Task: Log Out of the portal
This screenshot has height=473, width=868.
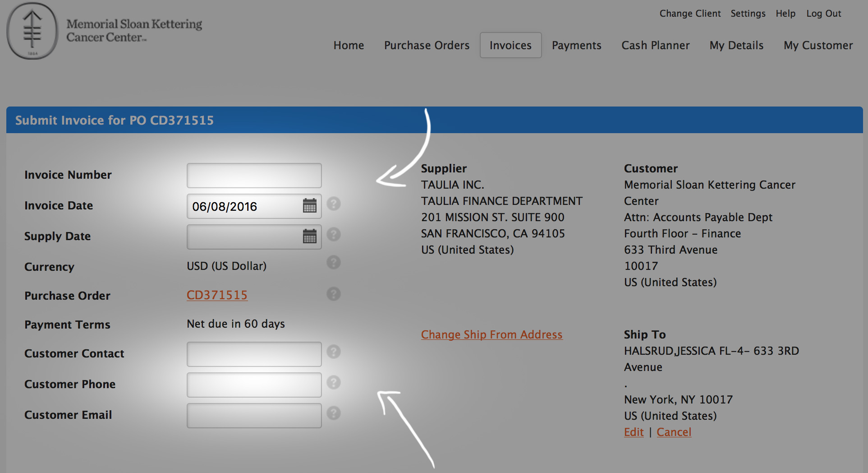Action: click(824, 14)
